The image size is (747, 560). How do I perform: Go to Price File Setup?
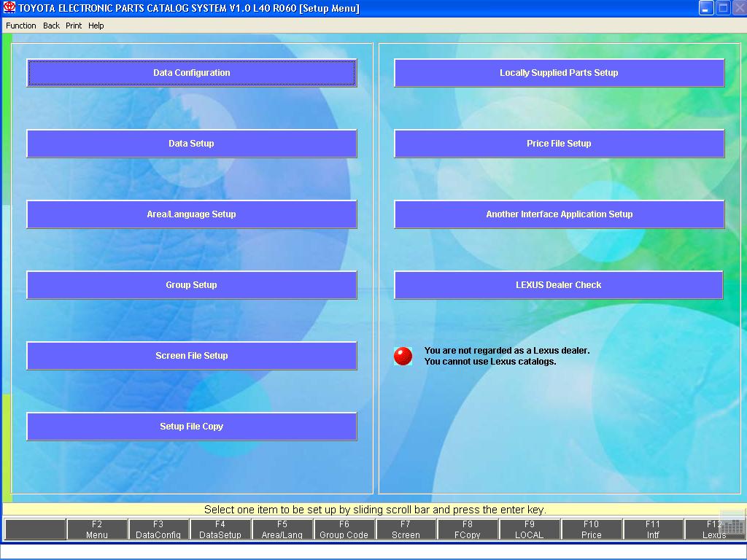[559, 144]
